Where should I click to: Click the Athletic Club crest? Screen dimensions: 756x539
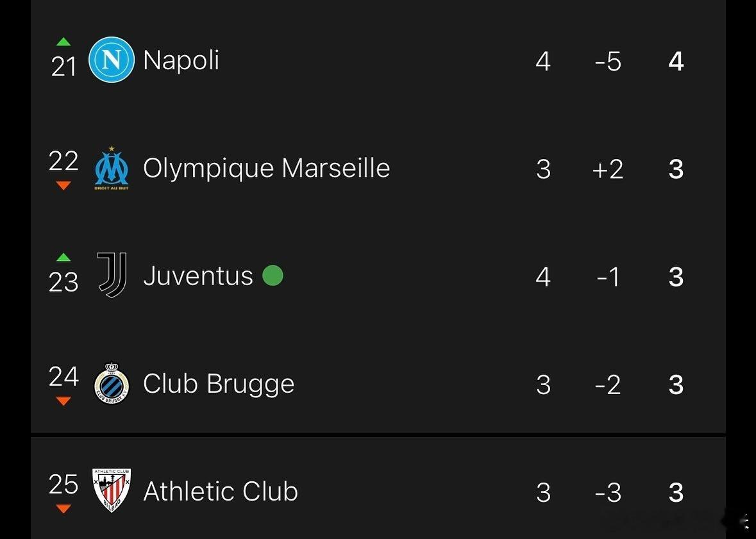[112, 491]
